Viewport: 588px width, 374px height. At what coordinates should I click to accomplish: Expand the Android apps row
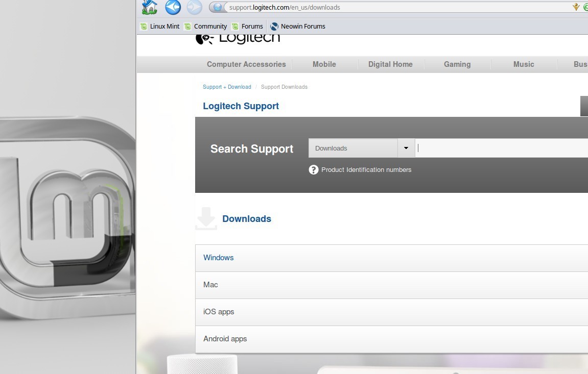pos(391,339)
